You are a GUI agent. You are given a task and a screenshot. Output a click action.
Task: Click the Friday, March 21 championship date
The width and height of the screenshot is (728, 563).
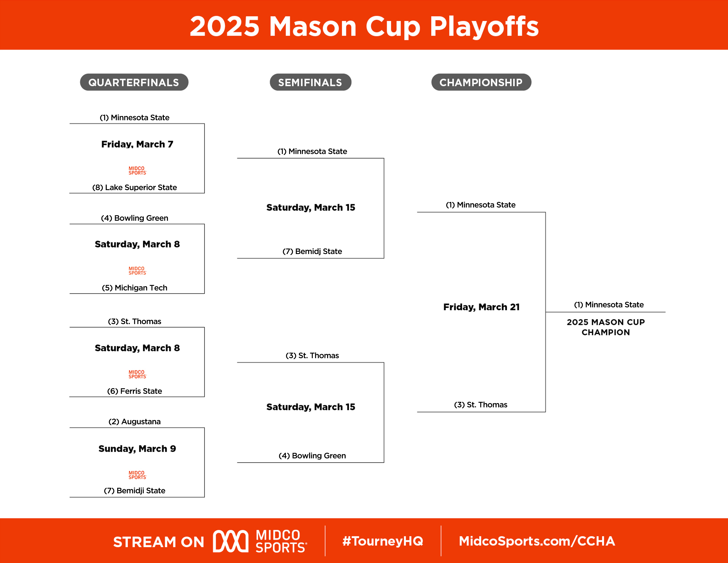point(481,307)
